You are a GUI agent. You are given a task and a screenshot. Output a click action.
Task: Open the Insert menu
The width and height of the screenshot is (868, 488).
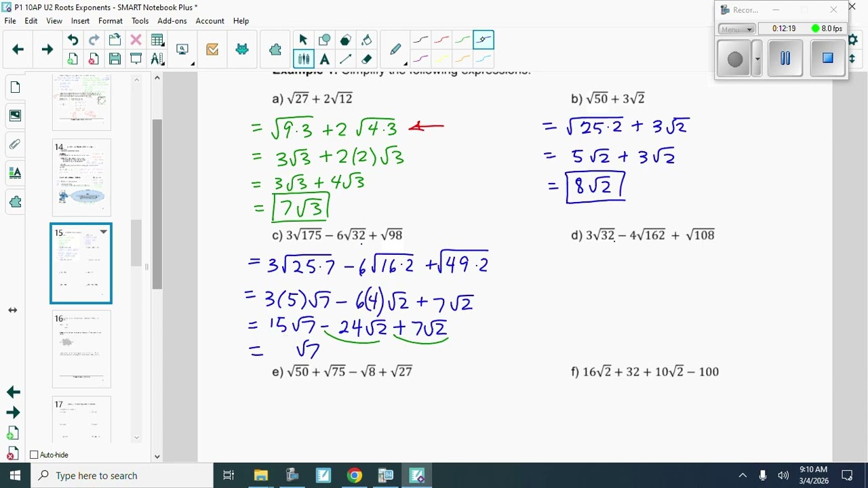click(x=80, y=21)
